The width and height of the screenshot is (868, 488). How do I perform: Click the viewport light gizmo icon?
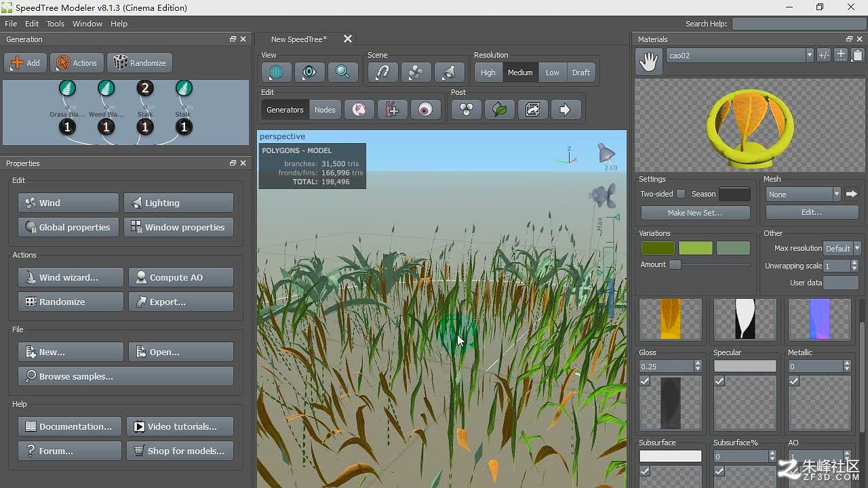[x=606, y=153]
